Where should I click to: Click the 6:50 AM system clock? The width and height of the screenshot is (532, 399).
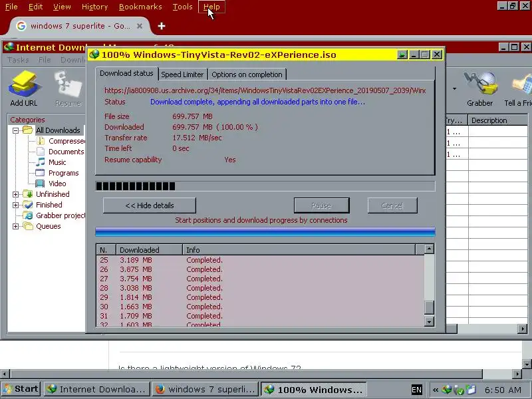point(503,390)
